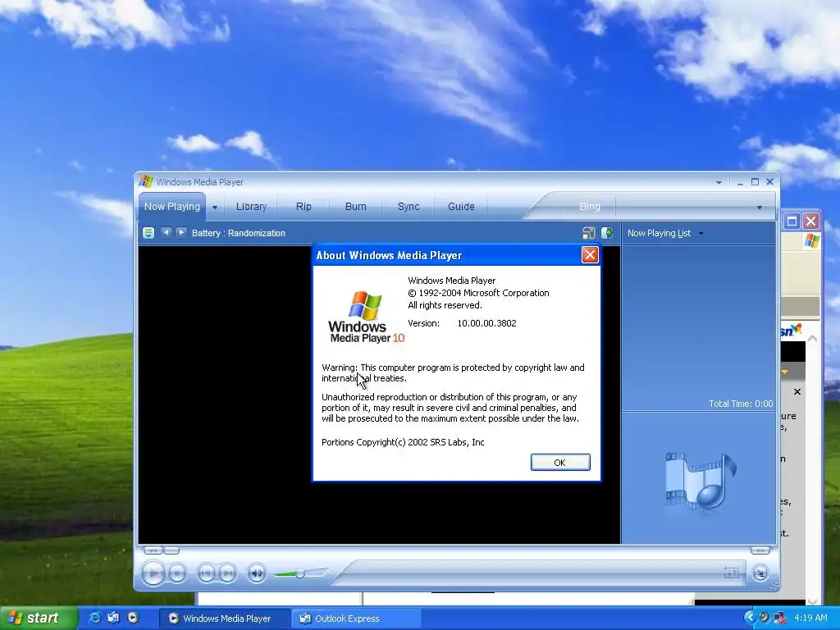The width and height of the screenshot is (840, 630).
Task: Select Windows Media Player taskbar button
Action: [225, 619]
